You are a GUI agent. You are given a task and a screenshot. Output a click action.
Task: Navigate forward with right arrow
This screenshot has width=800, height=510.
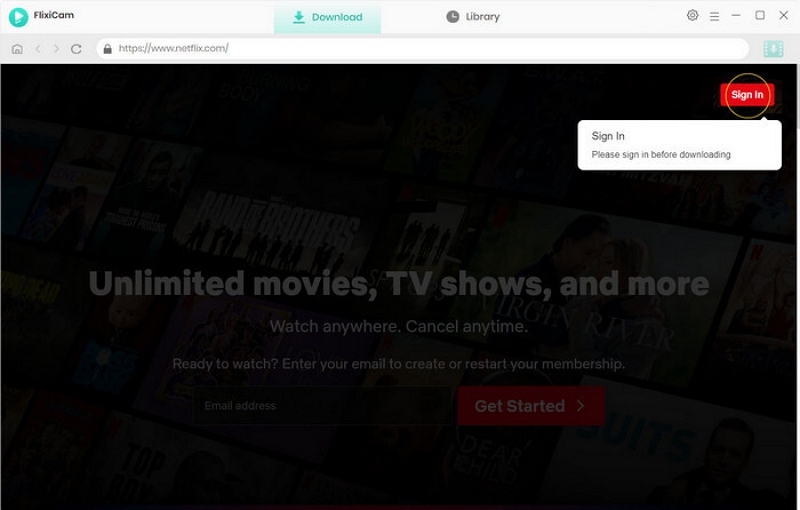56,49
